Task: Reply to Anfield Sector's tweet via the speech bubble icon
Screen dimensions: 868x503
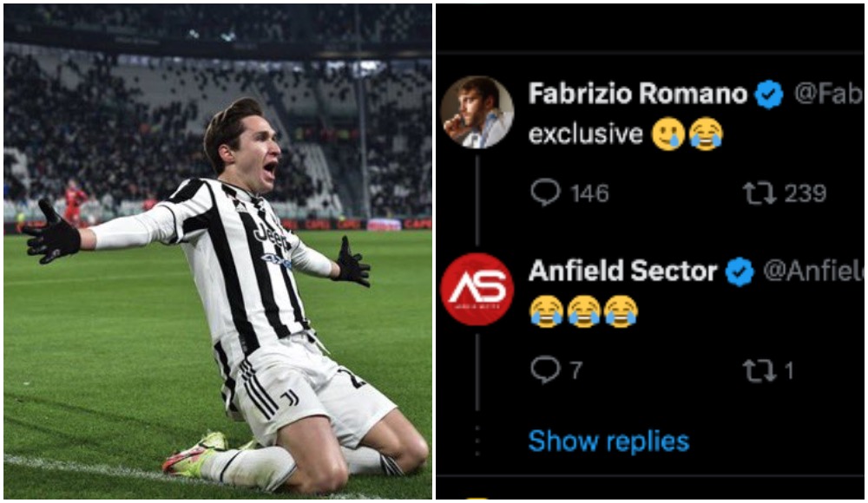Action: (546, 369)
